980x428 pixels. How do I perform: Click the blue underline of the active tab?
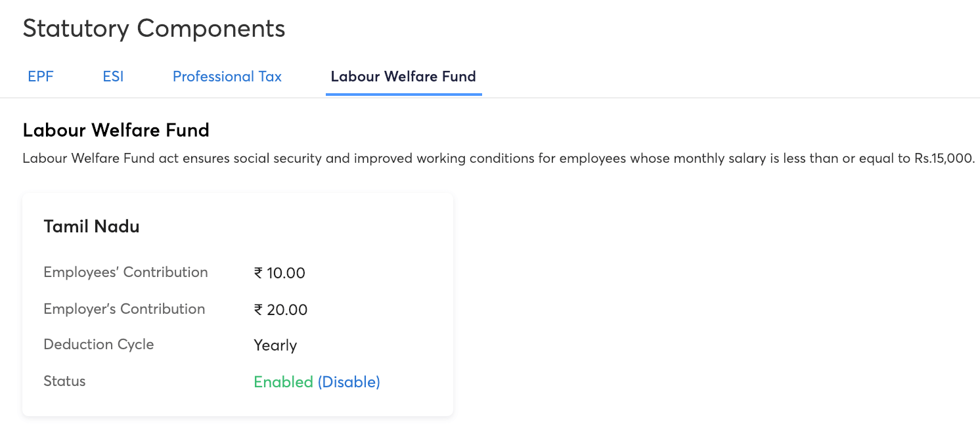(403, 95)
